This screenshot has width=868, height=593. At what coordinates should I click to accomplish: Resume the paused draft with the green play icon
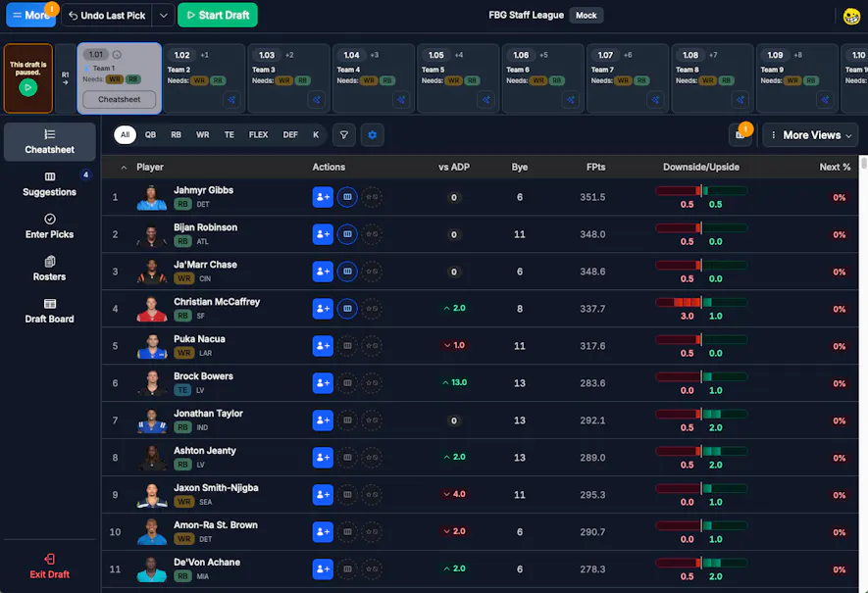click(28, 87)
